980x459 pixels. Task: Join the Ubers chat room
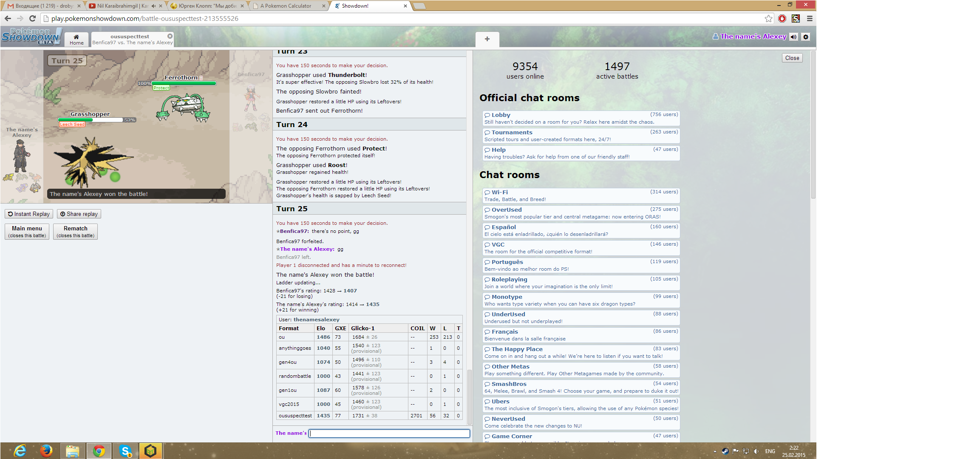[x=581, y=405]
